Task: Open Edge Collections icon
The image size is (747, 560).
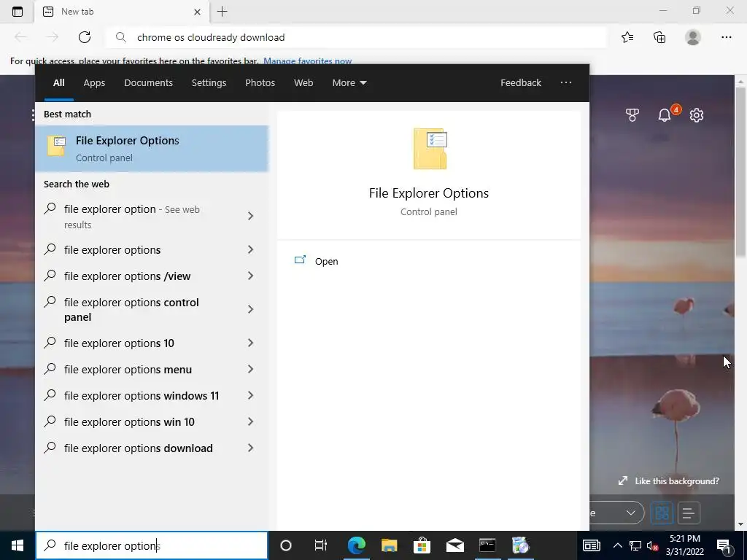Action: pyautogui.click(x=659, y=37)
